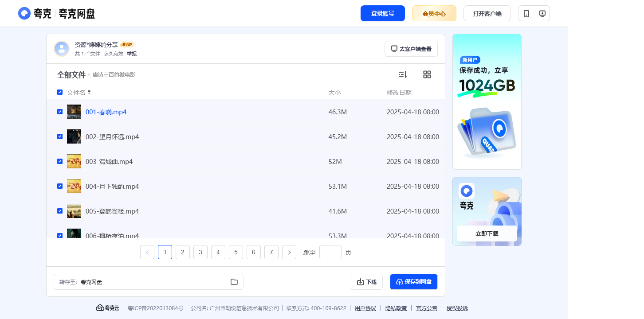Viewport: 644px width, 319px height.
Task: Open 侵权投诉 link in footer
Action: (457, 308)
